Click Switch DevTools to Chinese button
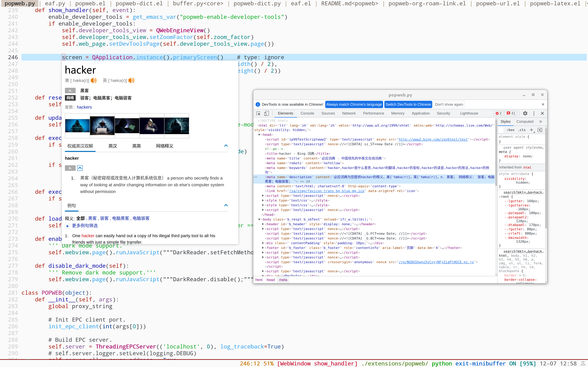 (408, 104)
